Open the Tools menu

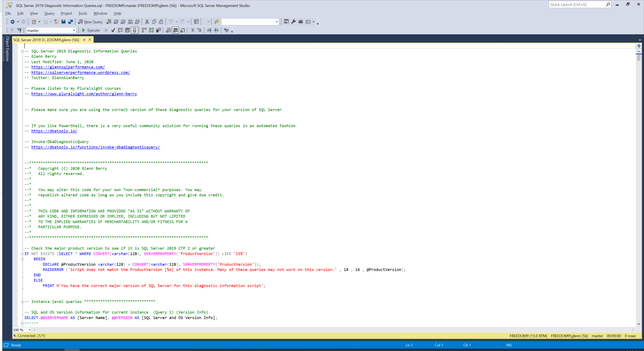82,13
